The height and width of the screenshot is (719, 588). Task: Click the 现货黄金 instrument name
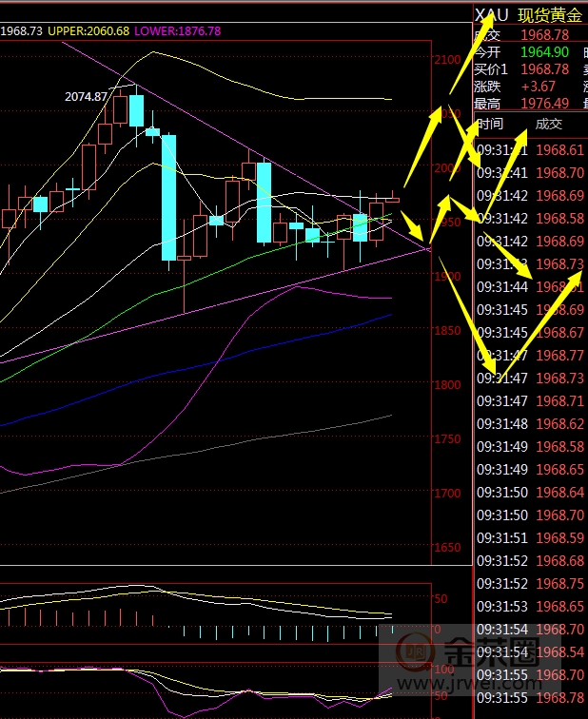(550, 15)
